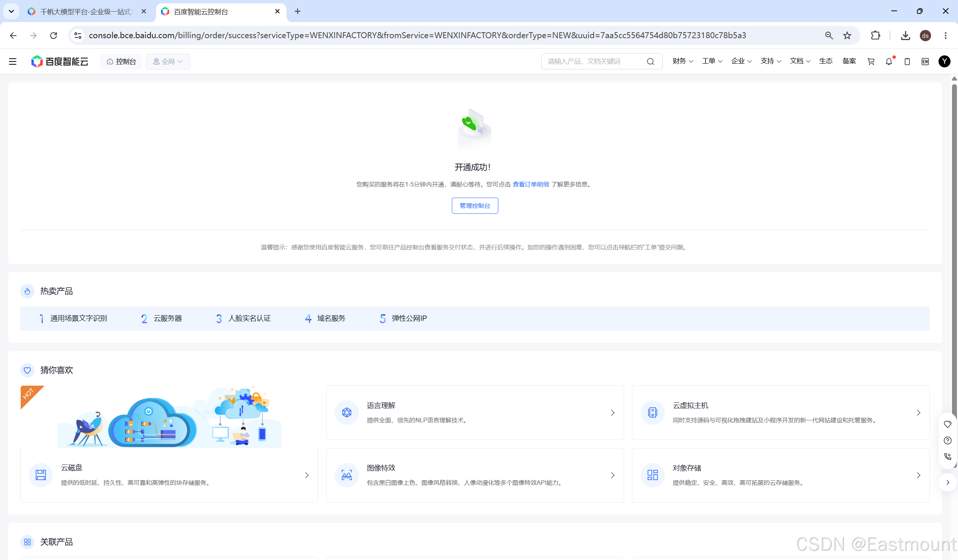Open the shopping cart icon
Screen dimensions: 958x560
tap(870, 61)
